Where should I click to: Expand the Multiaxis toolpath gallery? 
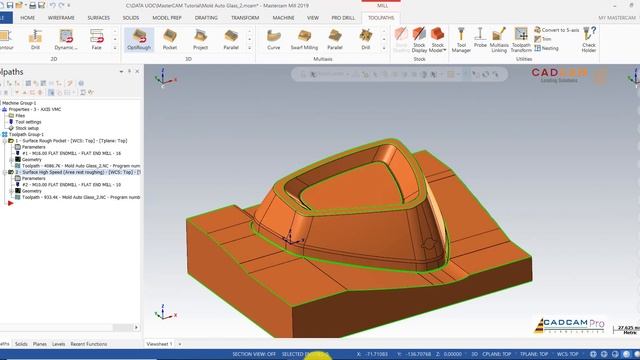tap(384, 48)
